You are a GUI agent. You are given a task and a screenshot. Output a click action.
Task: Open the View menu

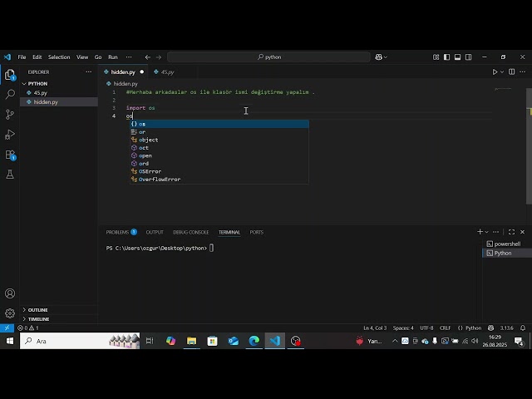pos(82,57)
